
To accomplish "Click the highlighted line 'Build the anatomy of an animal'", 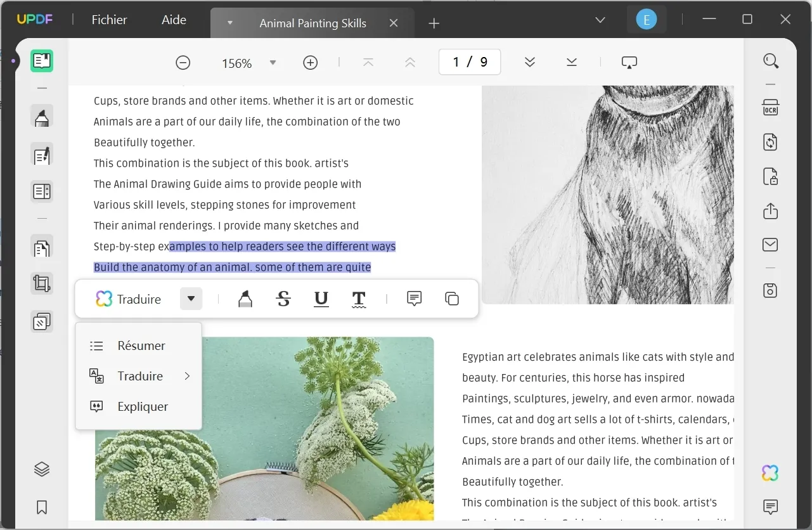I will (232, 267).
